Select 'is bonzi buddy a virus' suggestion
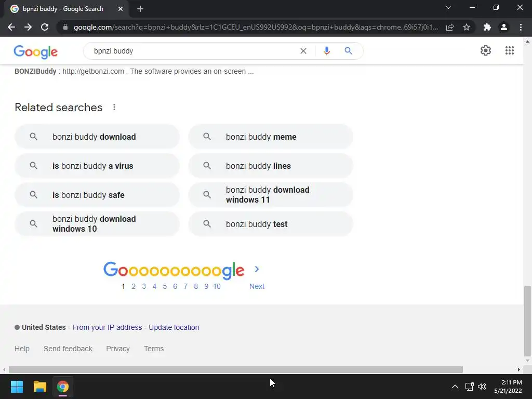The height and width of the screenshot is (399, 532). point(97,166)
